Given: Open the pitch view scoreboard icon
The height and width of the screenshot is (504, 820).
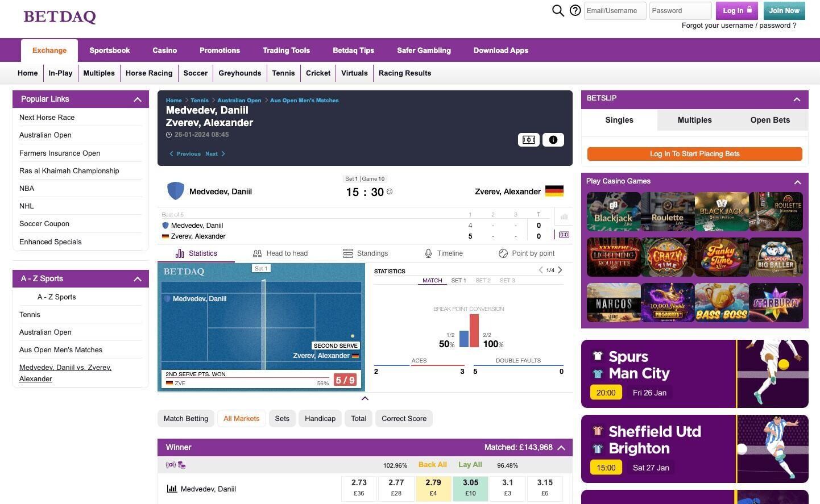Looking at the screenshot, I should pos(529,140).
